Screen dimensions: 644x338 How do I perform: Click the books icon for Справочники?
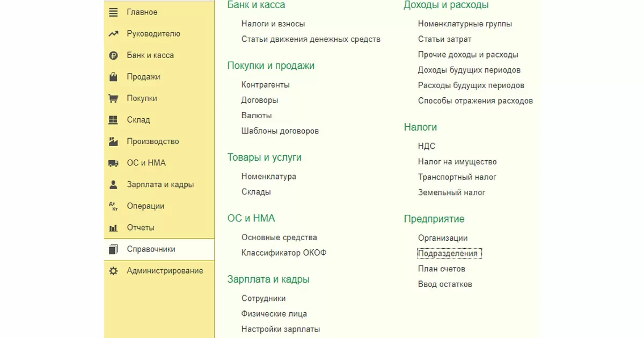[x=113, y=249]
